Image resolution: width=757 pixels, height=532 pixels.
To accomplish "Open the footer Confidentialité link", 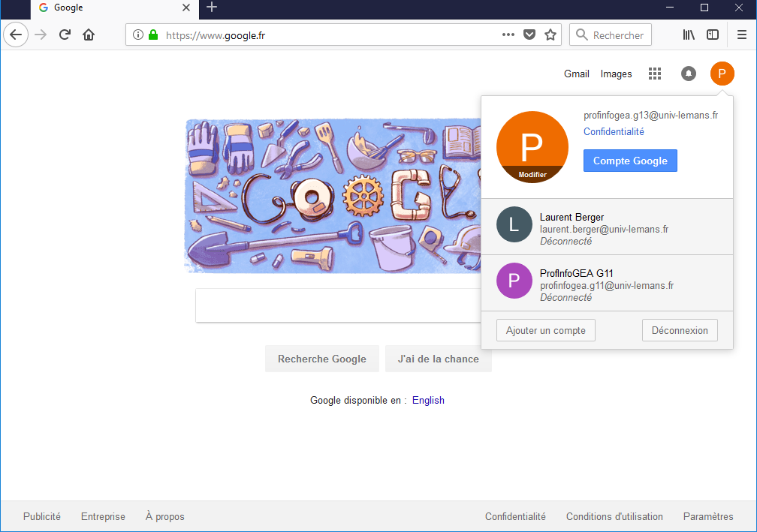I will 515,516.
